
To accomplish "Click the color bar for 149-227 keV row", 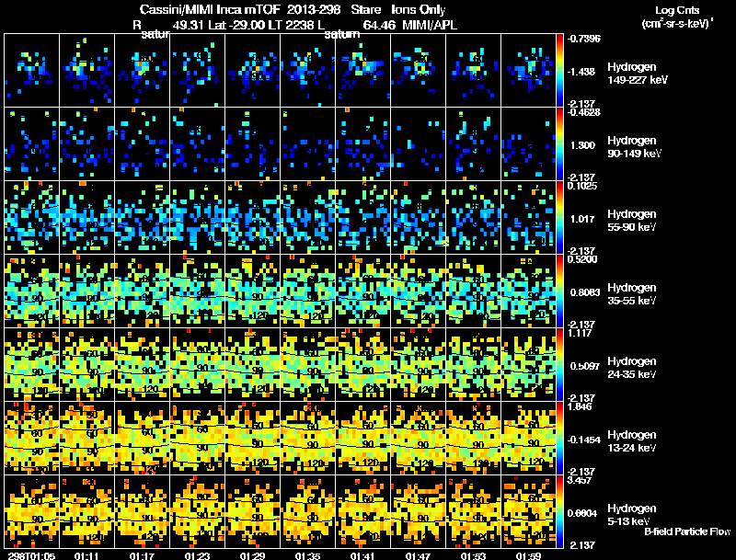I will click(559, 70).
